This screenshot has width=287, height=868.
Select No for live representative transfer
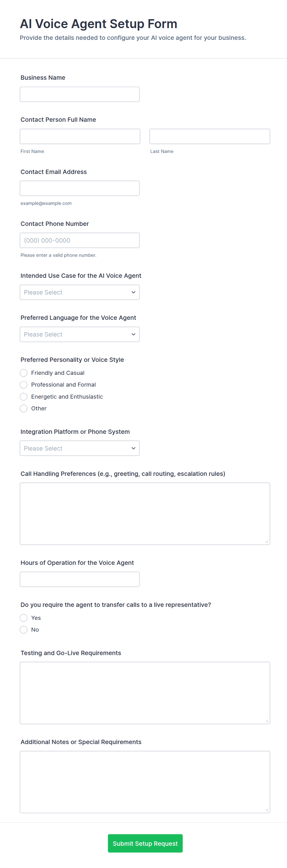[x=23, y=630]
